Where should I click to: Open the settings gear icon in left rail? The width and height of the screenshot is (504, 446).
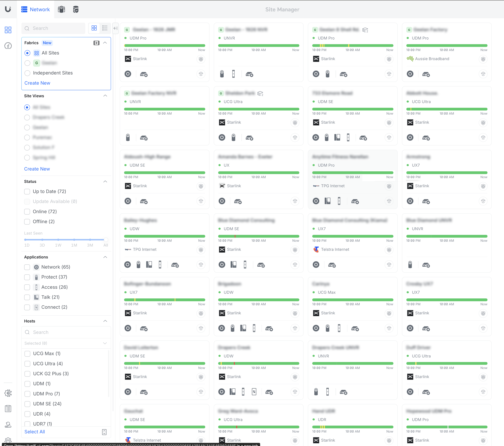(x=8, y=393)
